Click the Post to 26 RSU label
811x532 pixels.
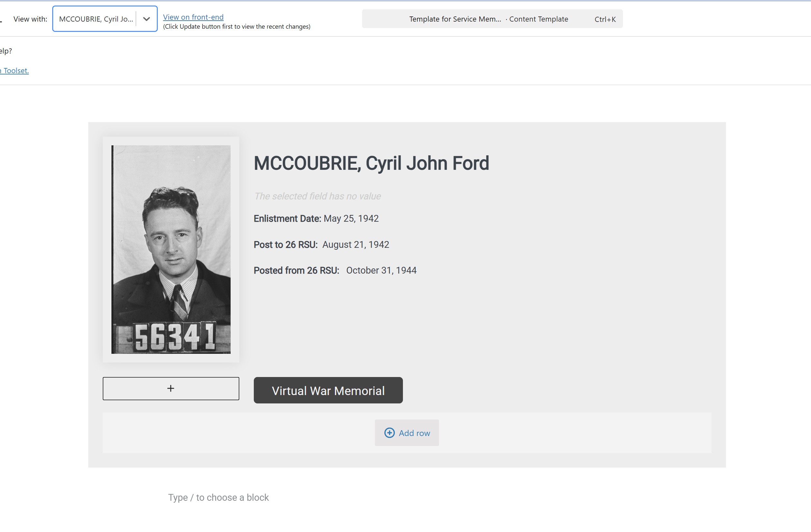tap(285, 245)
